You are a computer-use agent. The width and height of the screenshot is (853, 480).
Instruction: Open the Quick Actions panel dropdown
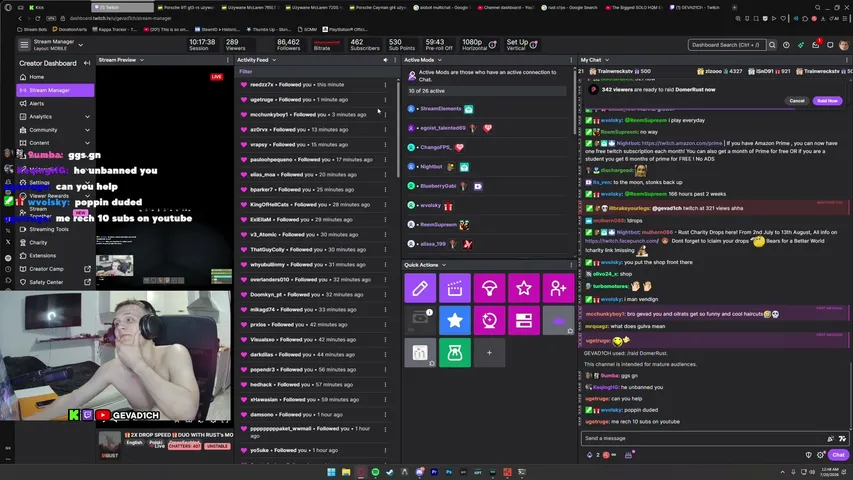coord(444,265)
